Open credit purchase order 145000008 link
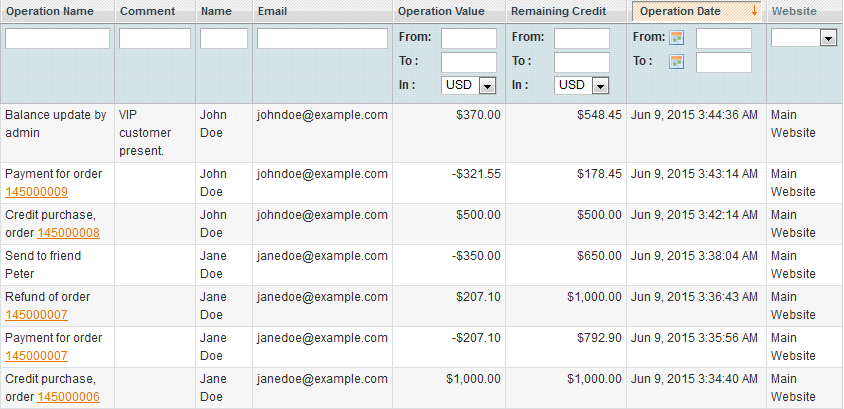 pos(68,233)
